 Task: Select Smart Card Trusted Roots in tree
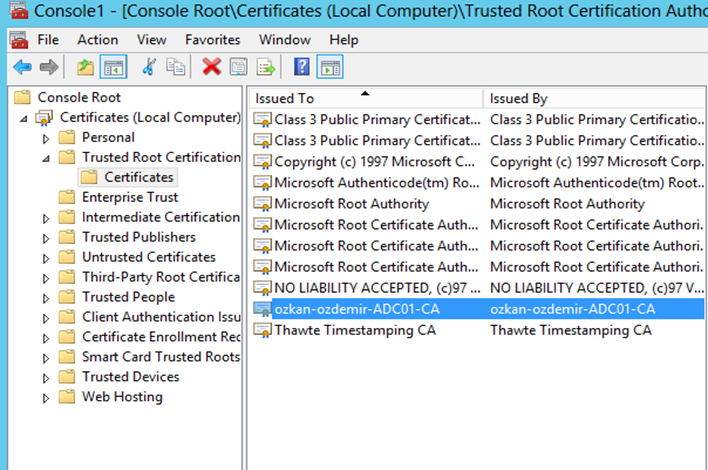click(x=161, y=357)
